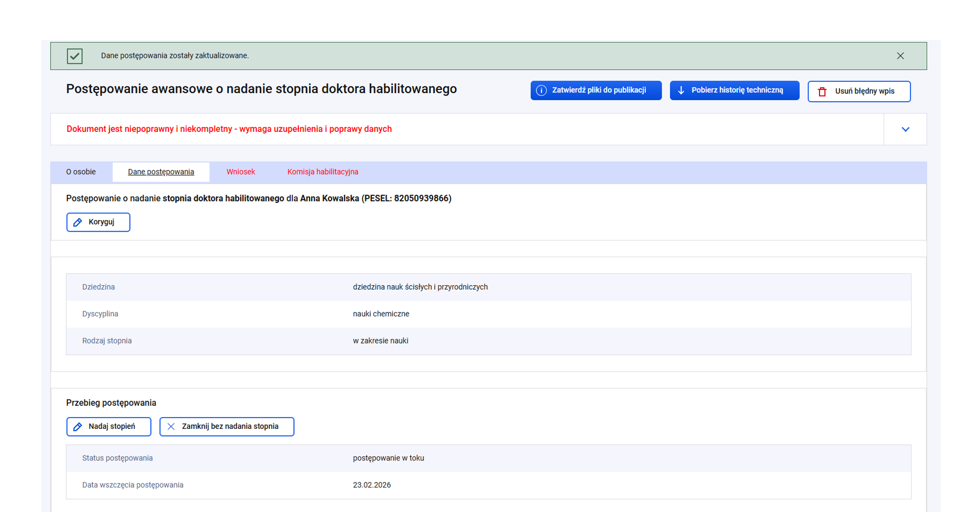Click pencil icon on Nadaj stopień
The height and width of the screenshot is (531, 980).
(78, 427)
